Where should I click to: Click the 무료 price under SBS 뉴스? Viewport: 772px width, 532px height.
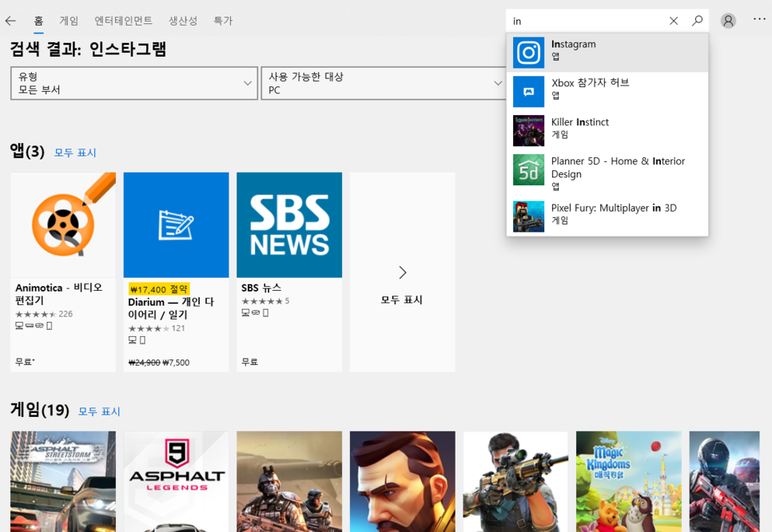249,362
